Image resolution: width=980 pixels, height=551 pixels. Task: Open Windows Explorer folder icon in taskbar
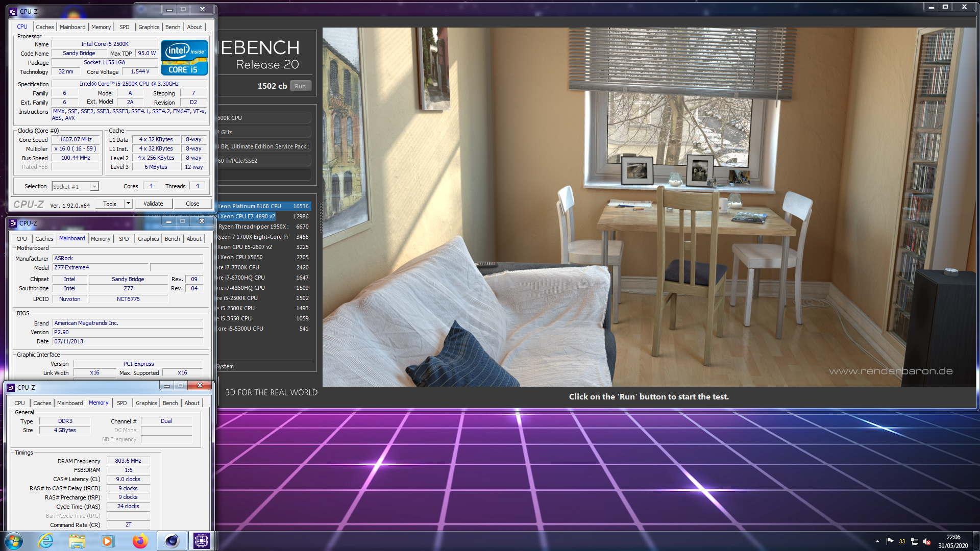click(x=77, y=541)
